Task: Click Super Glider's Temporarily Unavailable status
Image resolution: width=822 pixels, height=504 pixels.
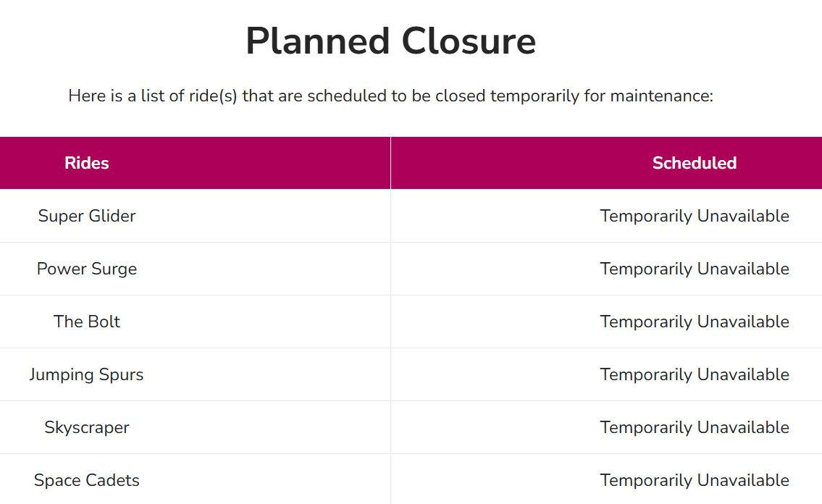Action: click(x=695, y=216)
